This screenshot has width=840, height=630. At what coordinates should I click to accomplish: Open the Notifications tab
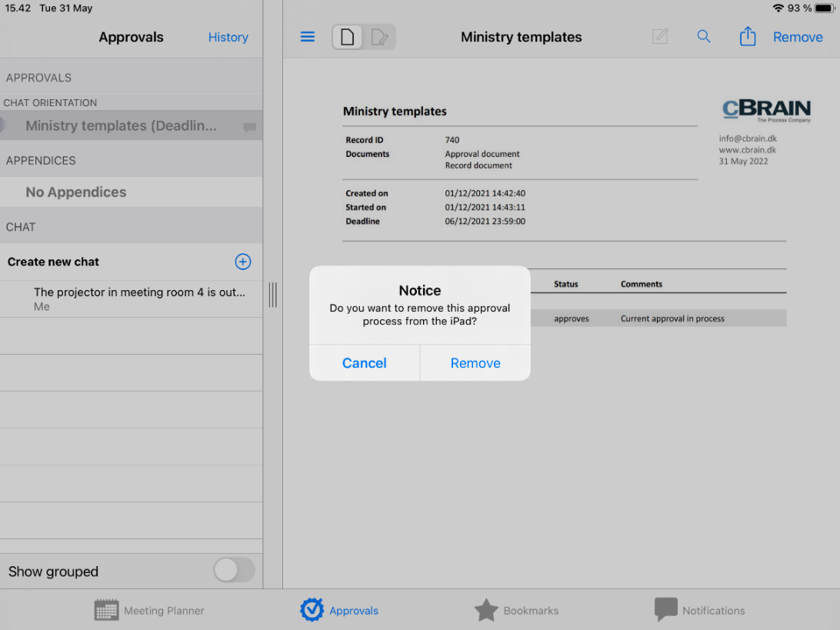700,610
